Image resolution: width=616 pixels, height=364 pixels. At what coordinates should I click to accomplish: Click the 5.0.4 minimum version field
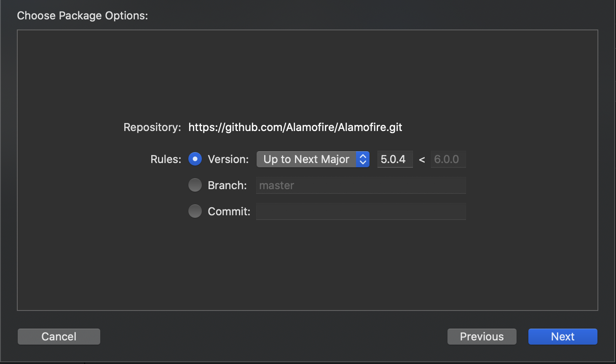[x=395, y=159]
